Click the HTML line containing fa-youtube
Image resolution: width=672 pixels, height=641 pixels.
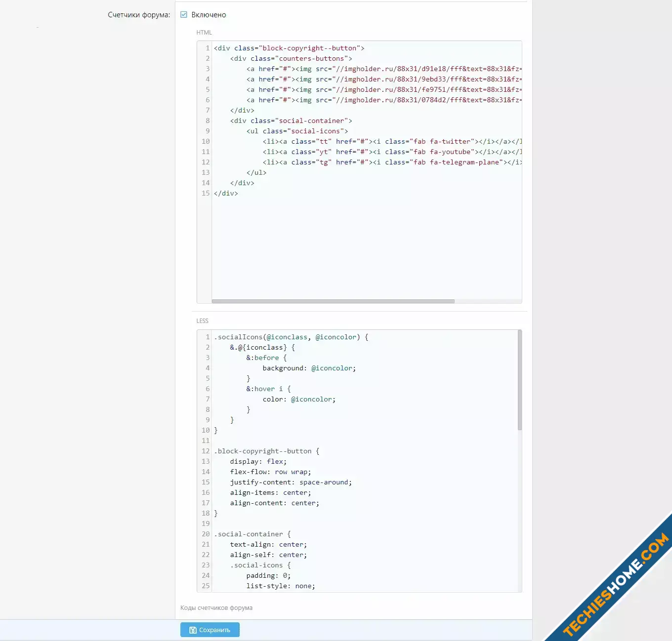390,152
